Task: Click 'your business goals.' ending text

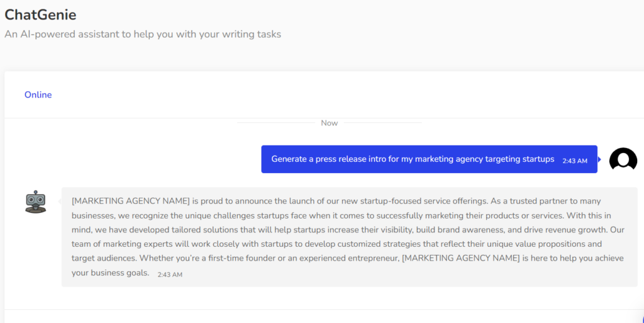Action: tap(110, 273)
